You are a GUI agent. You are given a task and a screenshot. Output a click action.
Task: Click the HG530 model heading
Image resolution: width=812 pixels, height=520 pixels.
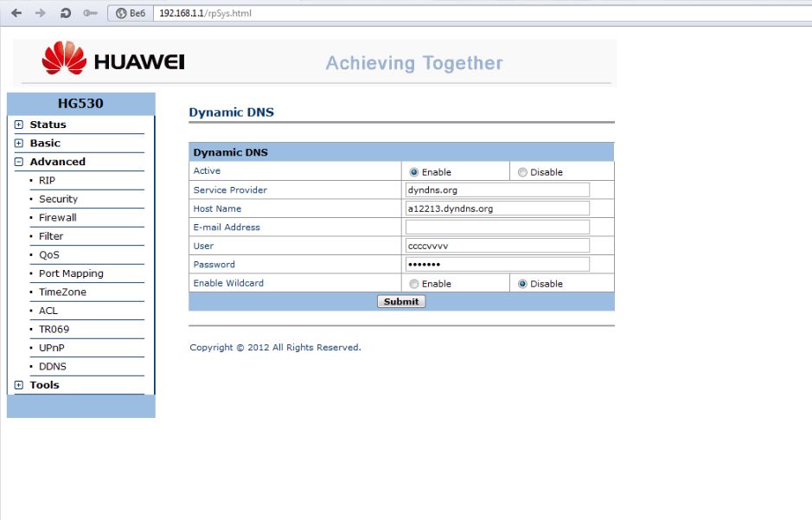(80, 103)
